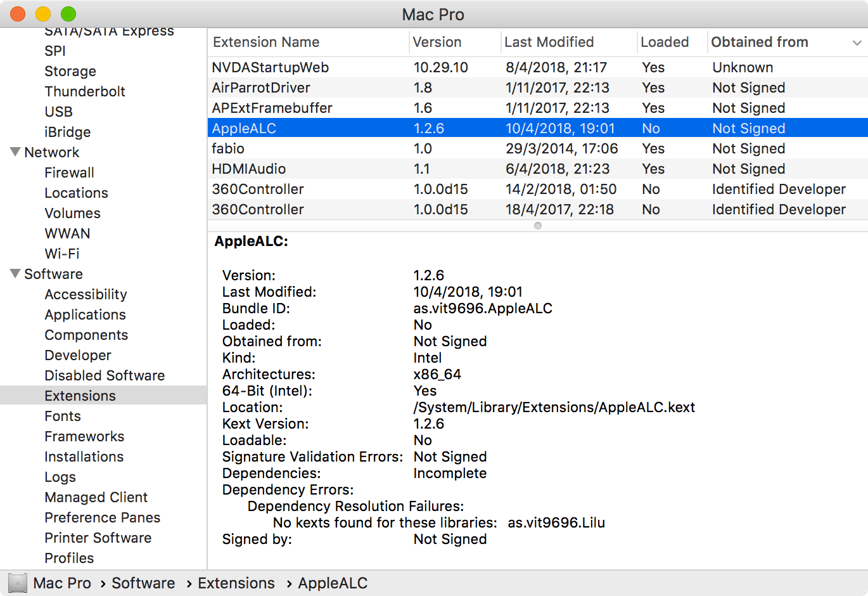Open Managed Client in the sidebar

(96, 497)
